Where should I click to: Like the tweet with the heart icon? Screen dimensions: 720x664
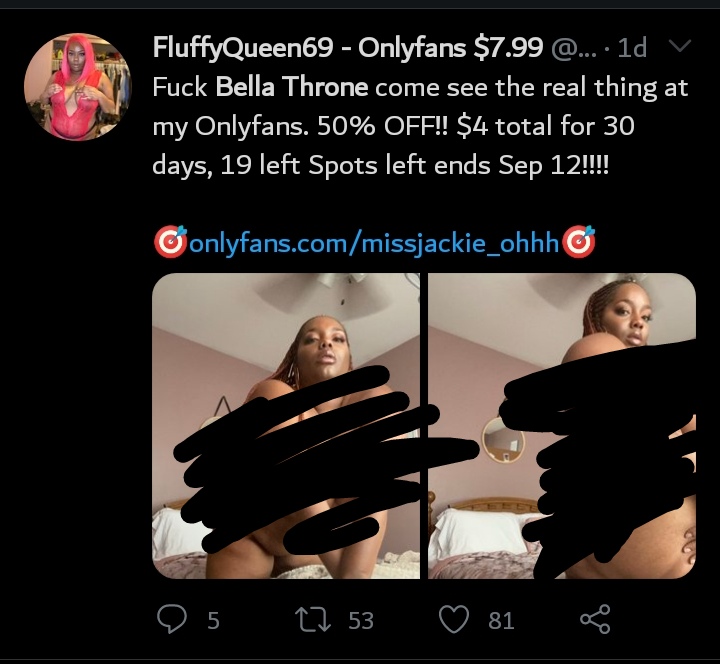tap(454, 619)
